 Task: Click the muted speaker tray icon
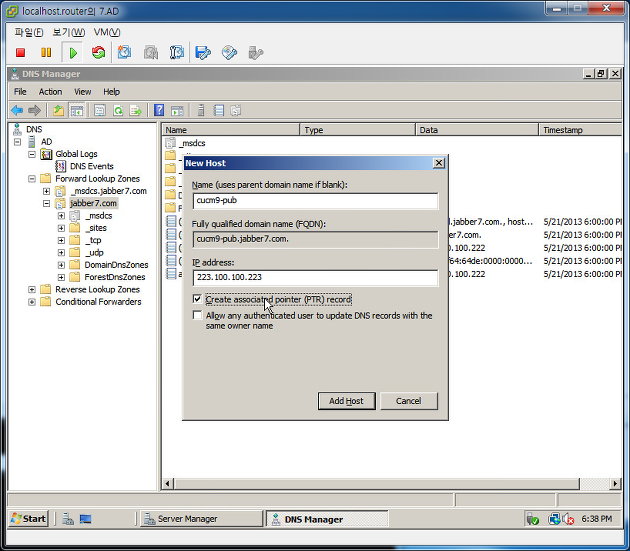(568, 519)
